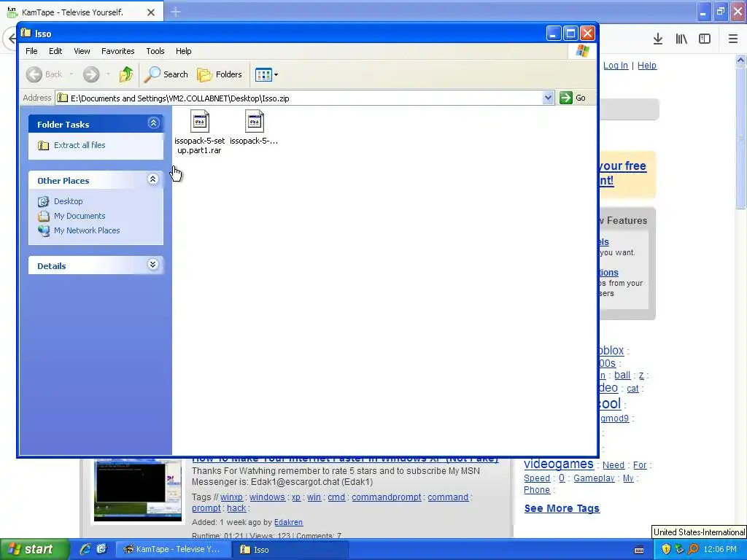Screen dimensions: 747x560
Task: Click the videogames tag link
Action: point(559,463)
